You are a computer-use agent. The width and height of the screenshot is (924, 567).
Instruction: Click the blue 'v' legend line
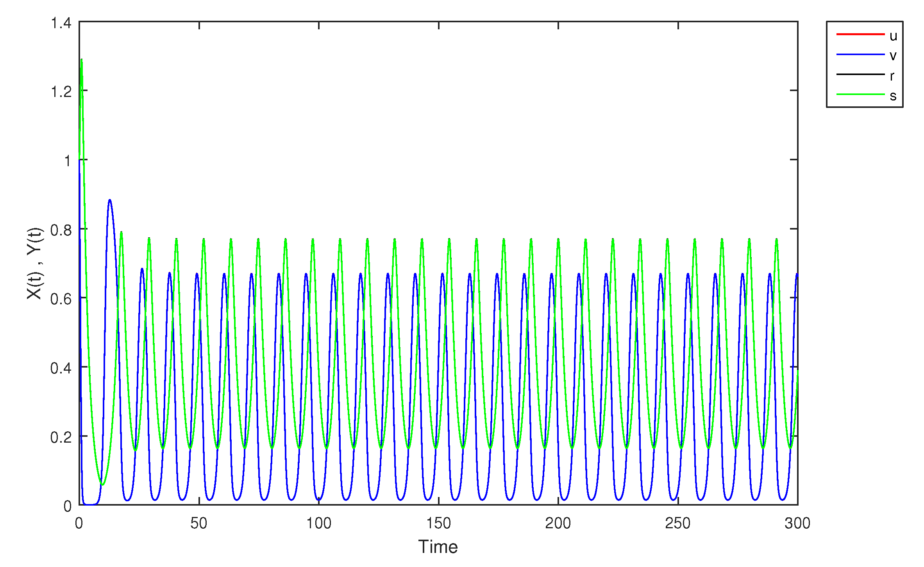click(x=860, y=55)
